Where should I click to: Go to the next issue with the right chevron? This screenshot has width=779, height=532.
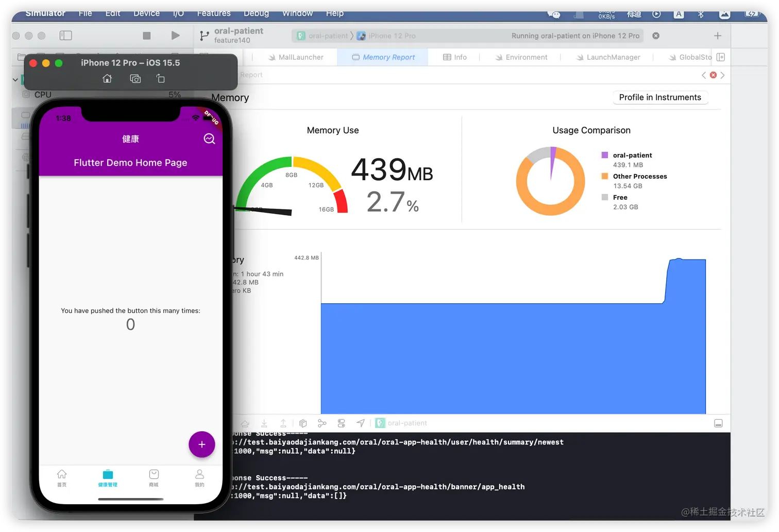[722, 75]
